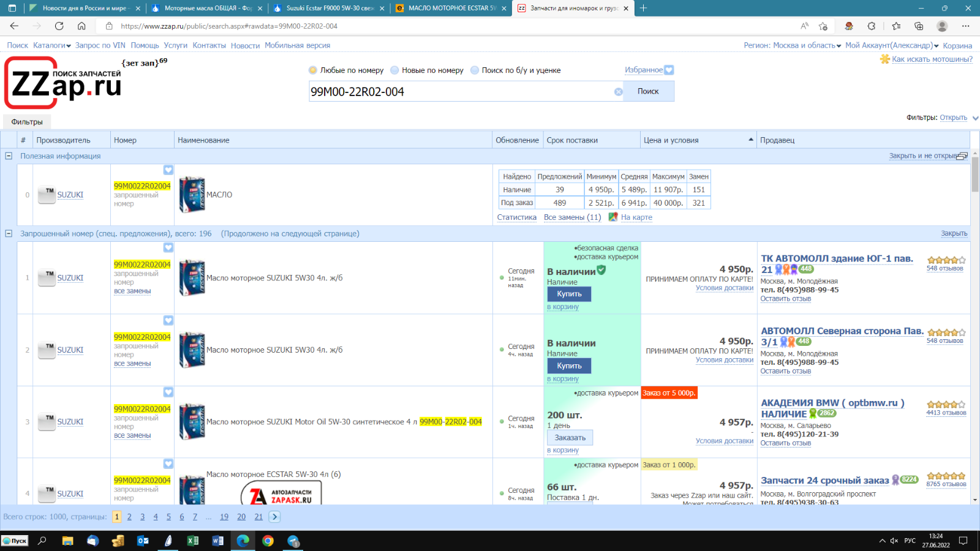Click the SUZUKI trademark icon in row 3
Viewport: 980px width, 551px height.
(47, 422)
